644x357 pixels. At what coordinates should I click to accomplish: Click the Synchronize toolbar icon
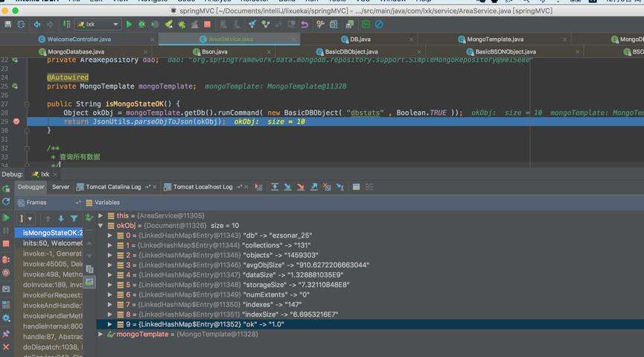pyautogui.click(x=21, y=25)
